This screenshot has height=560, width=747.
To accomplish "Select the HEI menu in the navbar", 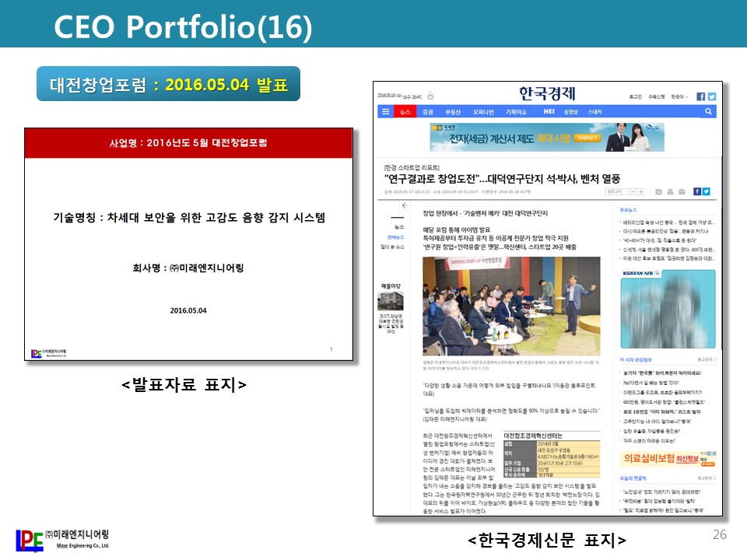I will (x=549, y=111).
